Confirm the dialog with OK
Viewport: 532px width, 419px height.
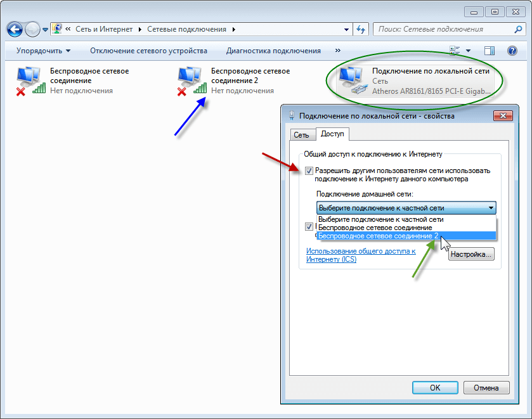[x=435, y=388]
